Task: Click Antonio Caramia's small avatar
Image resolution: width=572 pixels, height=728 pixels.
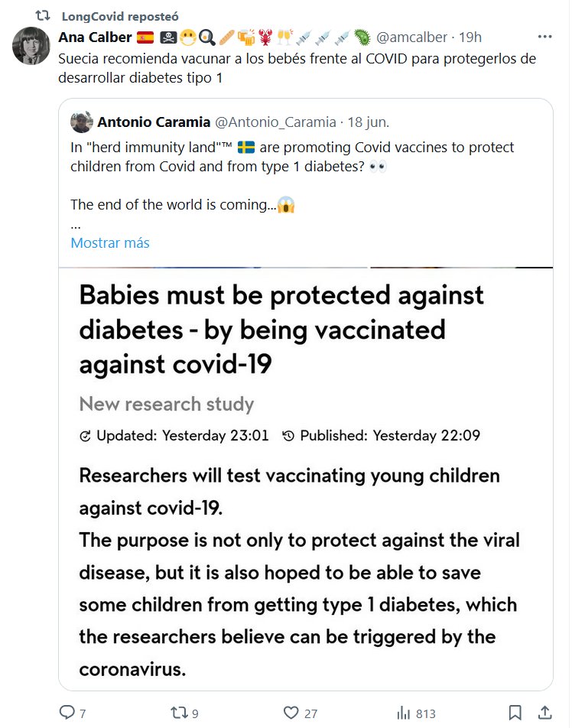Action: tap(82, 122)
